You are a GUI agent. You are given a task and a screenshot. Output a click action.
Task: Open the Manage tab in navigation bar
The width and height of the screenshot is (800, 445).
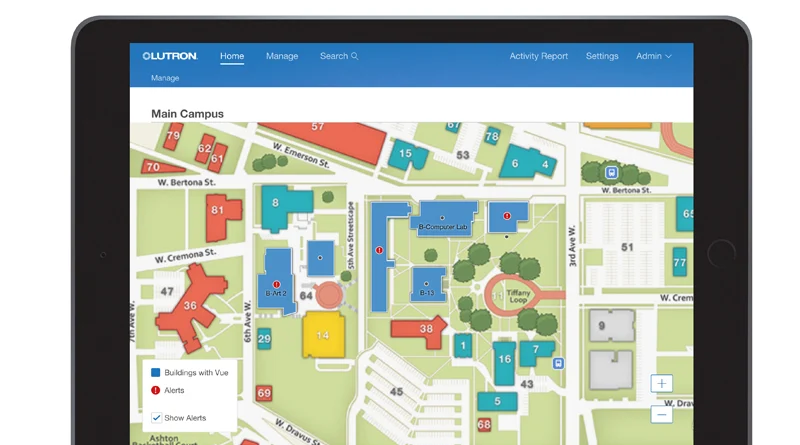282,56
